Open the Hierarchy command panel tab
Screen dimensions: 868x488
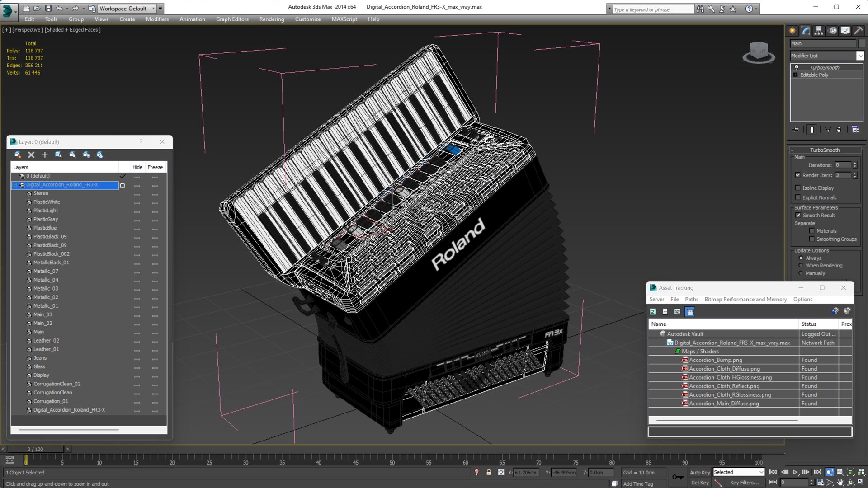(819, 31)
